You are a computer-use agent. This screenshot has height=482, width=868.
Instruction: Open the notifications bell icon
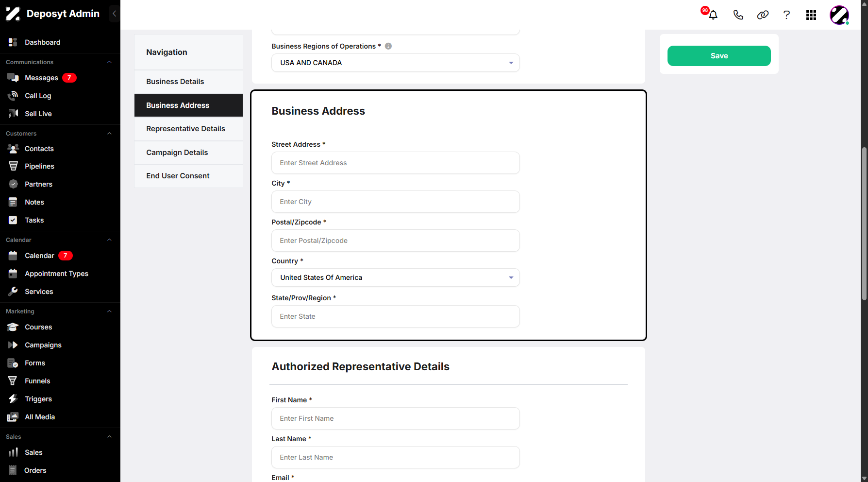[x=713, y=15]
